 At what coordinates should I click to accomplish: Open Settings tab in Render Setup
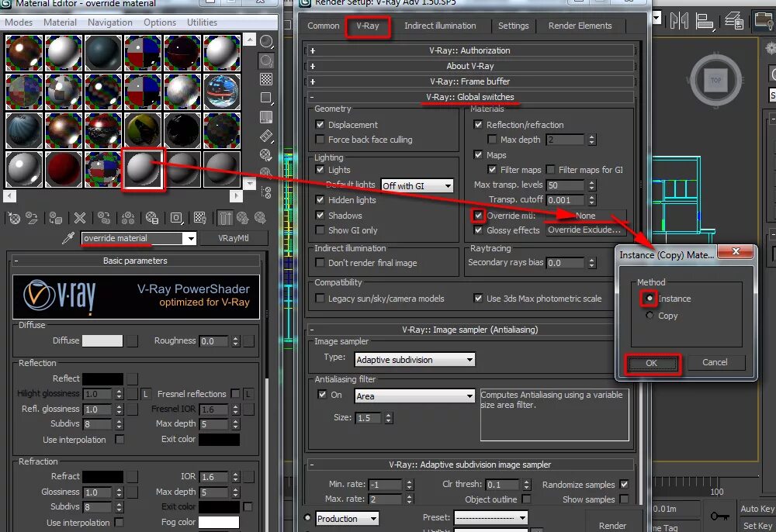[x=513, y=26]
